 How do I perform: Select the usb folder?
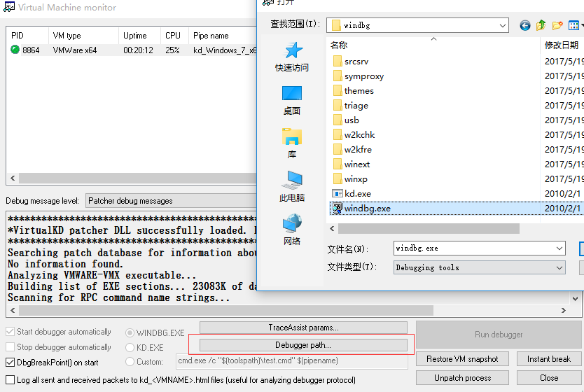point(346,120)
